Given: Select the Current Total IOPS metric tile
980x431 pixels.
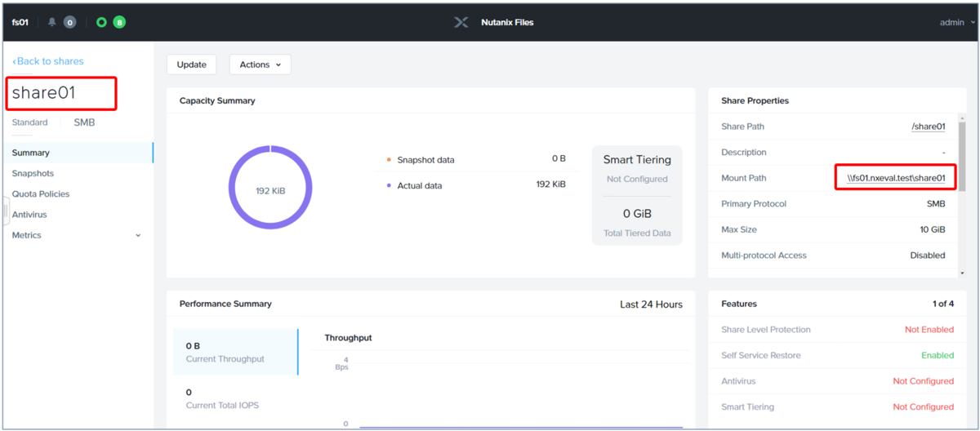Looking at the screenshot, I should (235, 398).
